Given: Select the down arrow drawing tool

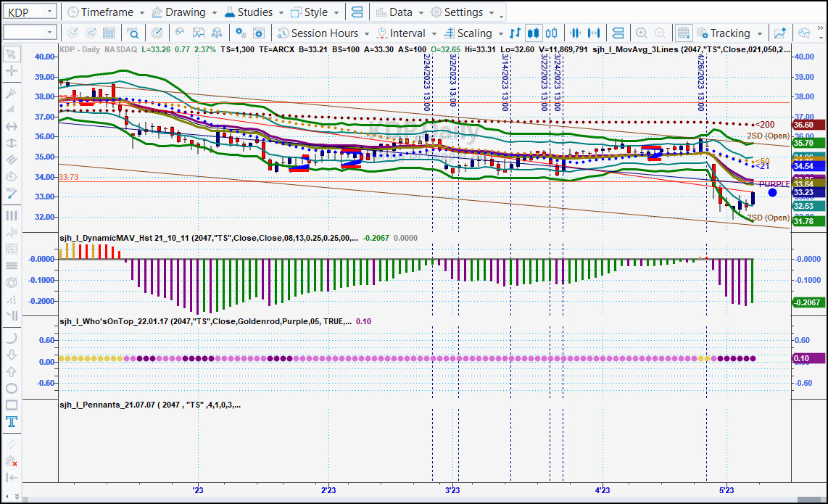Looking at the screenshot, I should click(x=11, y=355).
